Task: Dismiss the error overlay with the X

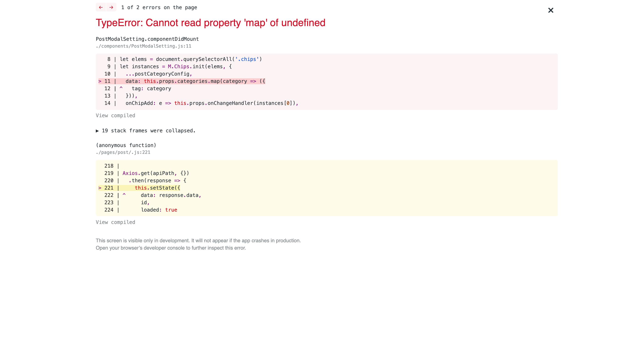Action: click(551, 10)
